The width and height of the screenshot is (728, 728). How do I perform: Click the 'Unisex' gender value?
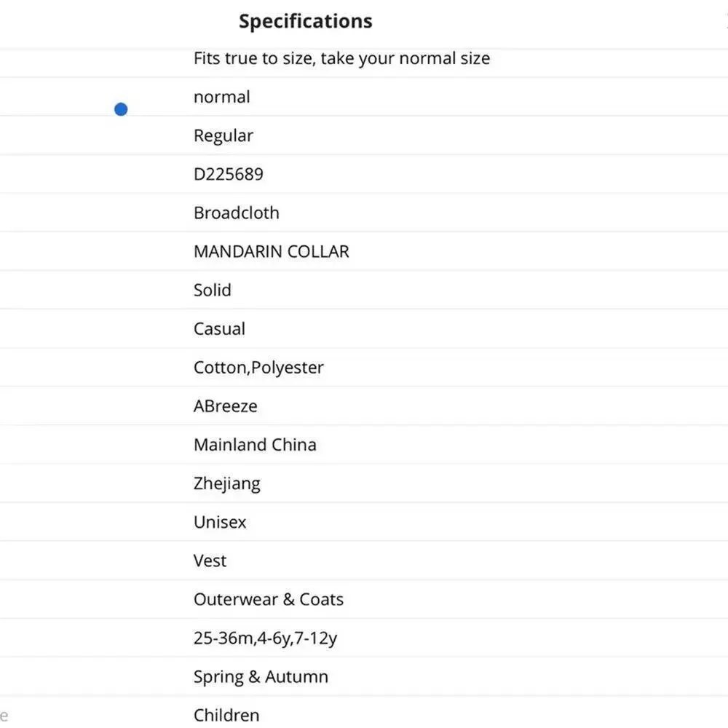pos(220,522)
